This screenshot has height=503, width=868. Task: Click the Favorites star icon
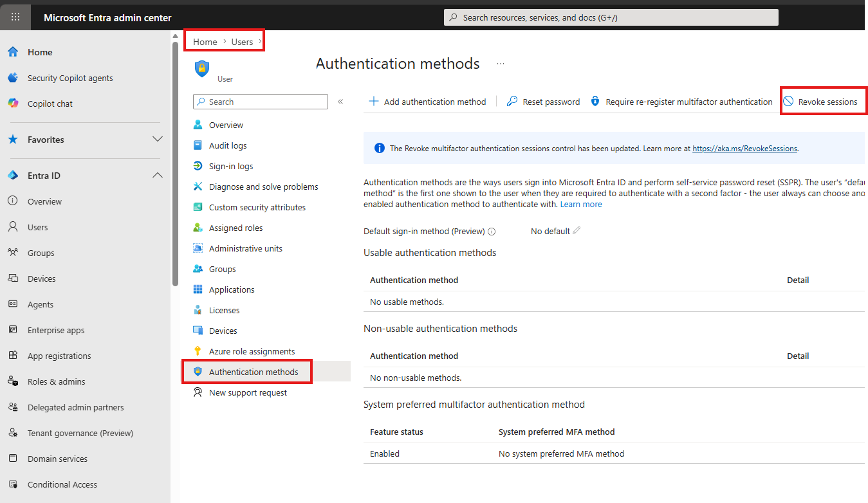pos(13,140)
